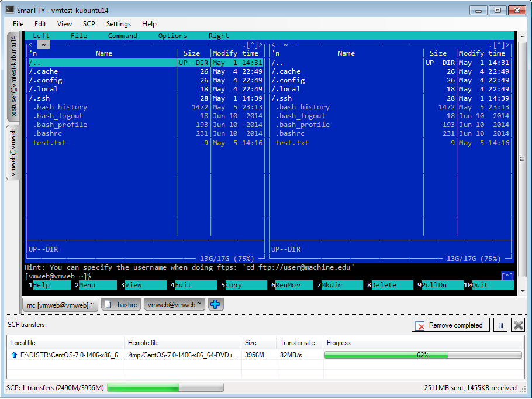Image resolution: width=532 pixels, height=399 pixels.
Task: Select test.txt in the left panel
Action: pyautogui.click(x=50, y=143)
